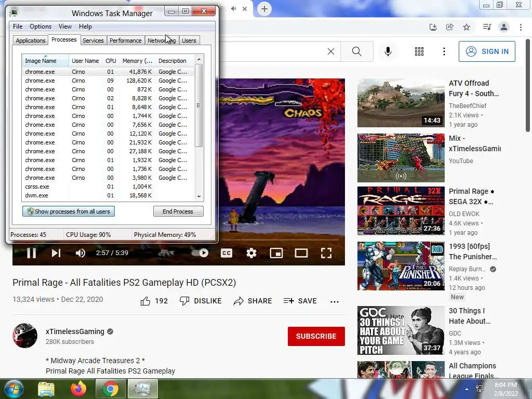Viewport: 532px width, 399px height.
Task: Mute the video volume
Action: point(81,253)
